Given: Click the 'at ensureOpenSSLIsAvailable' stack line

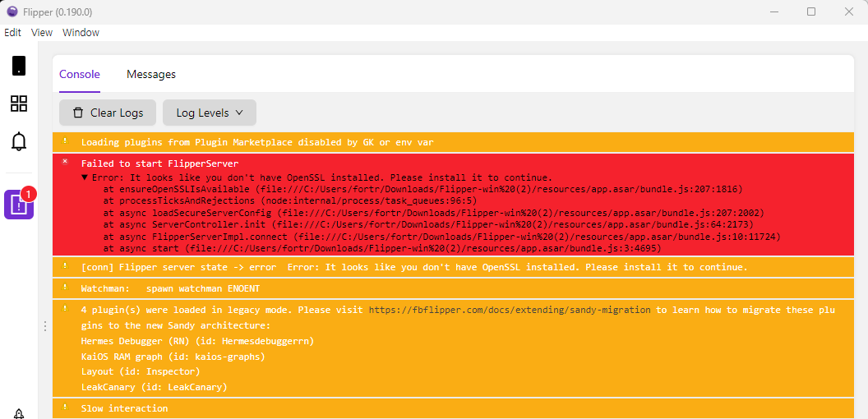Looking at the screenshot, I should coord(422,189).
